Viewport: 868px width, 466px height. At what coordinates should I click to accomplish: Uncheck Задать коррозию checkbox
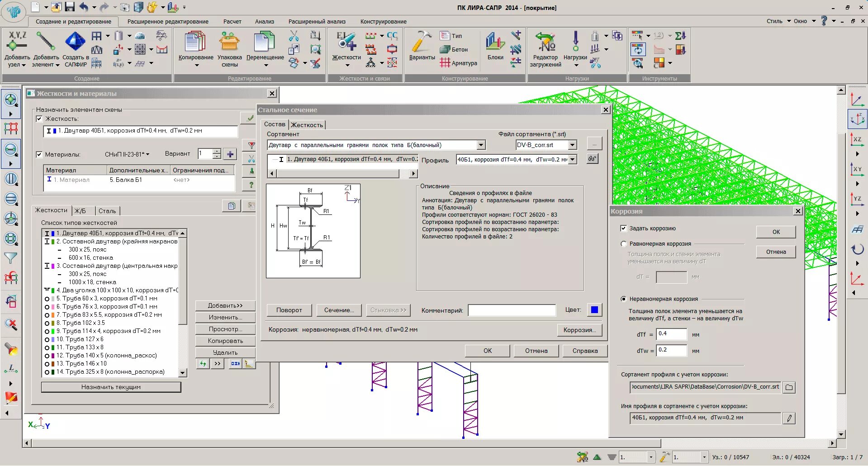click(x=624, y=228)
